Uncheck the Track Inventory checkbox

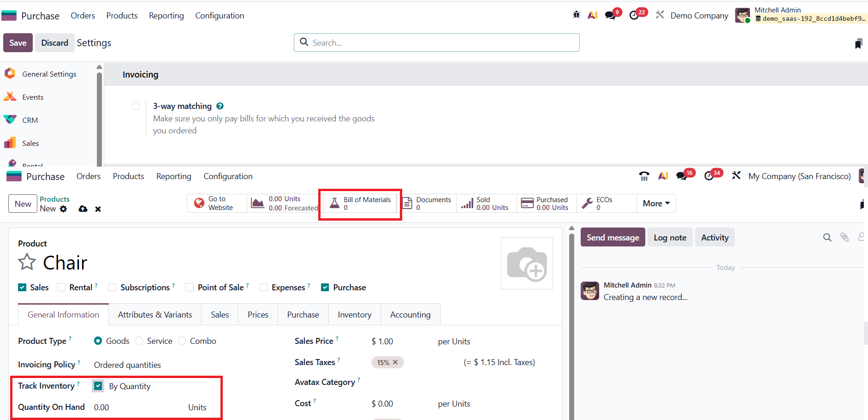(98, 386)
